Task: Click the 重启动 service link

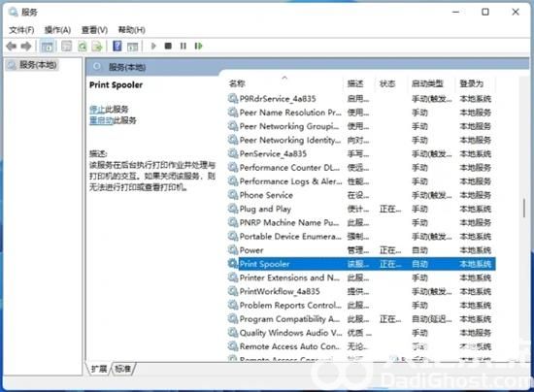Action: point(101,120)
